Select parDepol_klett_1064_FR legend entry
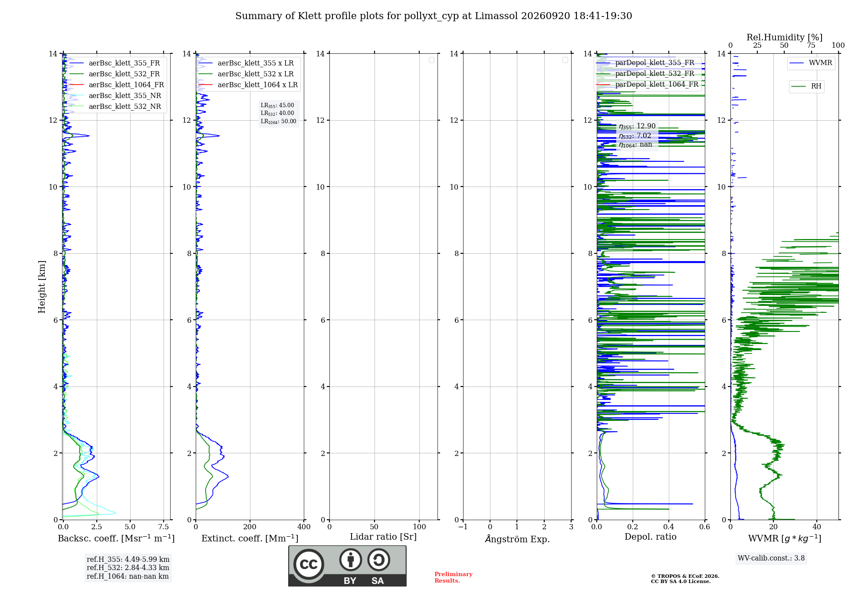Screen dimensions: 868x590 click(648, 84)
